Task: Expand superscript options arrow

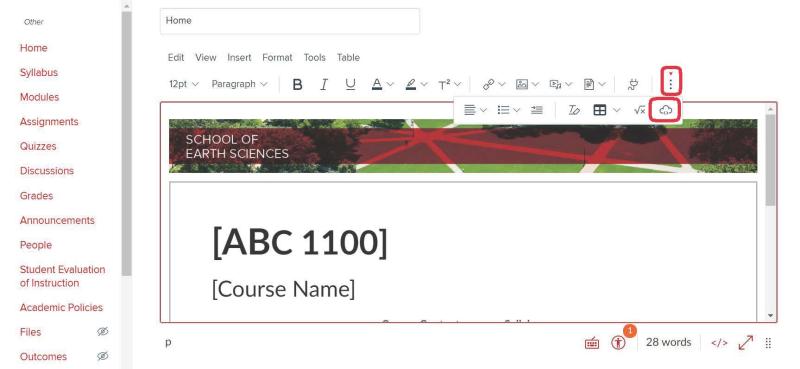Action: pos(458,84)
